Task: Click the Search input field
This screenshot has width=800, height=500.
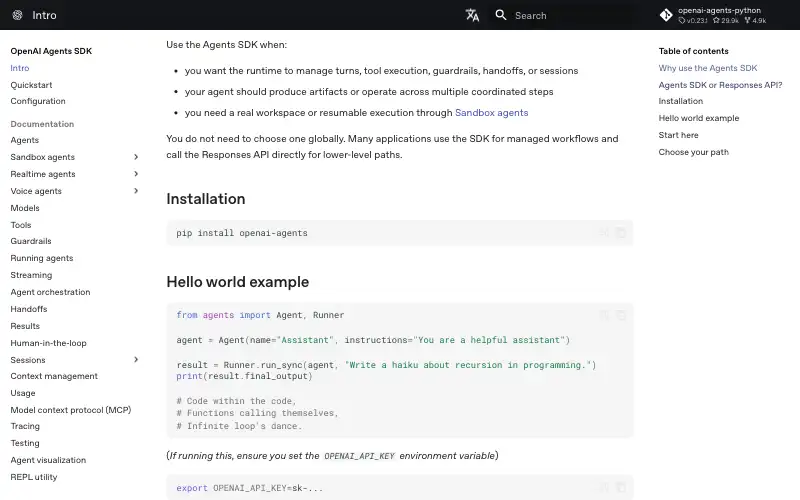Action: 563,15
